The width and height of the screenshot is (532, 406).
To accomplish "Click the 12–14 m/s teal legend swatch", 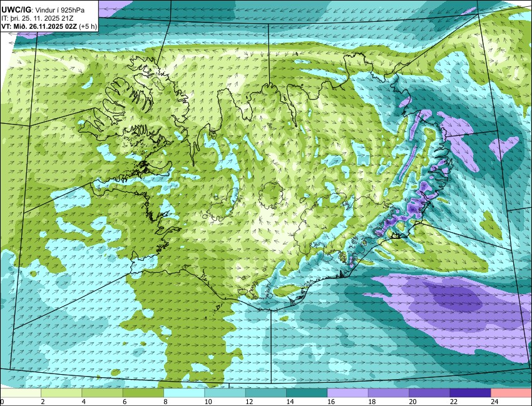I will [x=266, y=393].
